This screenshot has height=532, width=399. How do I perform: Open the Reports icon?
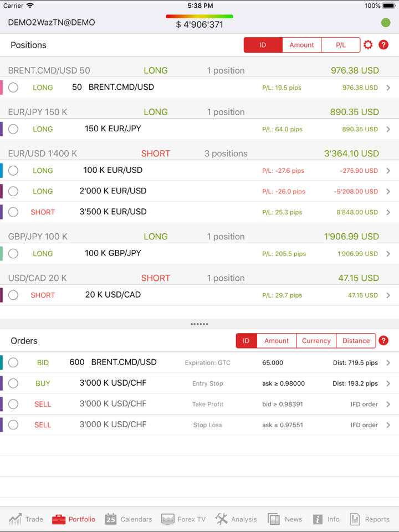pyautogui.click(x=355, y=519)
